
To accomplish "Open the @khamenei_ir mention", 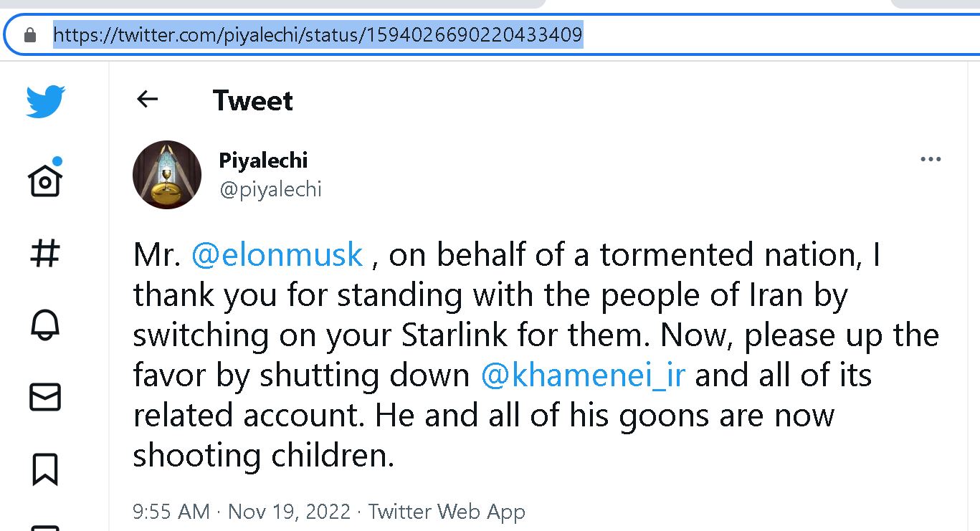I will pos(583,376).
